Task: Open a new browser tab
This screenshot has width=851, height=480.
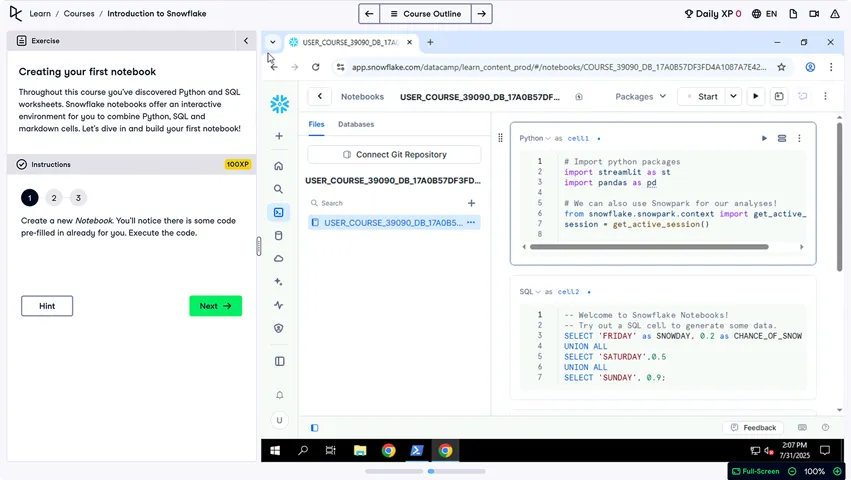Action: click(430, 42)
